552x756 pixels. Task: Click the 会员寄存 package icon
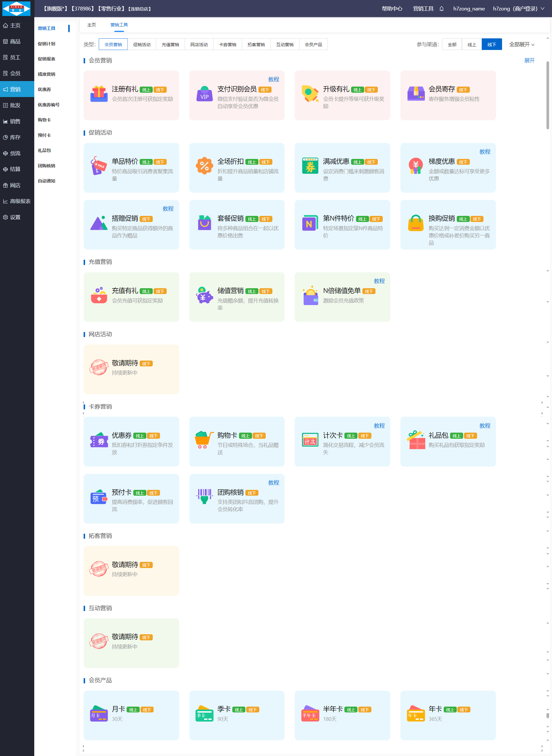point(416,94)
